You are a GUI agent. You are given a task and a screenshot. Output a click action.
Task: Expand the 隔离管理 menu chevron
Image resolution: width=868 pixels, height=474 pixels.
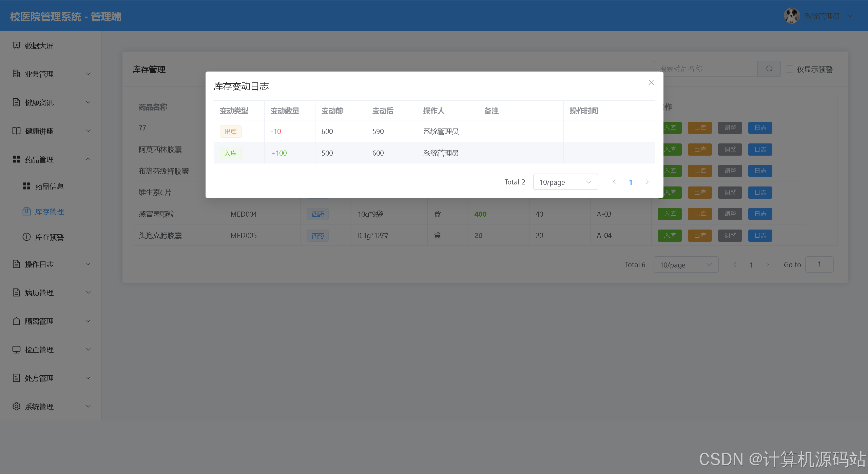(x=88, y=321)
